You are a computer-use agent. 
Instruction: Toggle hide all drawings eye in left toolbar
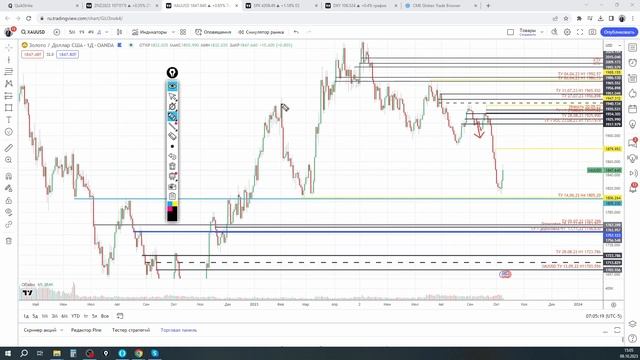[9, 212]
